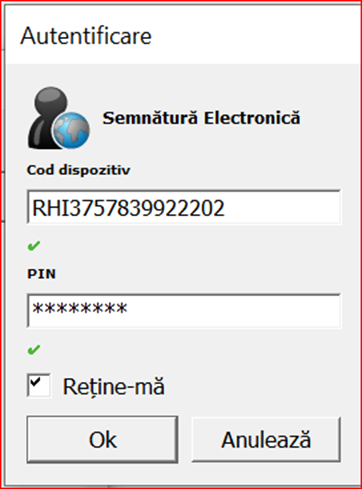Click the RHI37578399222202 device code text
The image size is (362, 489).
click(128, 208)
